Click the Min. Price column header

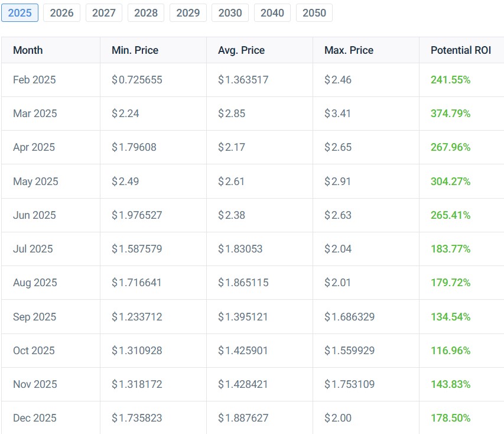coord(135,50)
